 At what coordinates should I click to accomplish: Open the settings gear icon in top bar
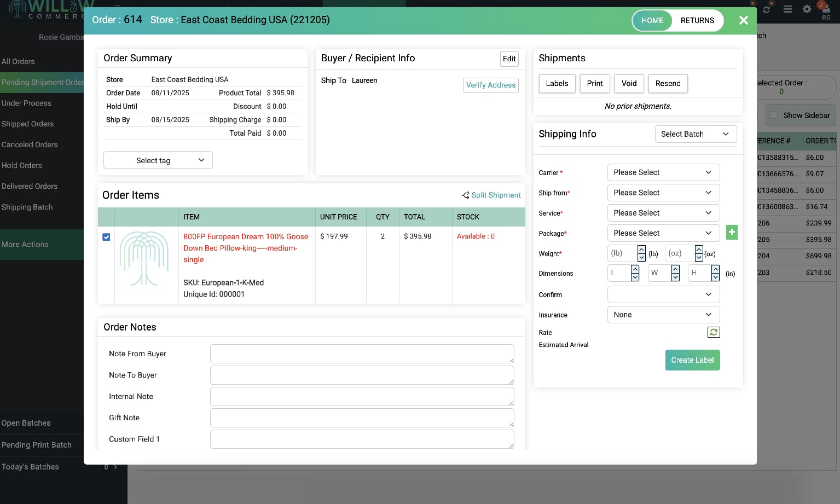tap(807, 9)
